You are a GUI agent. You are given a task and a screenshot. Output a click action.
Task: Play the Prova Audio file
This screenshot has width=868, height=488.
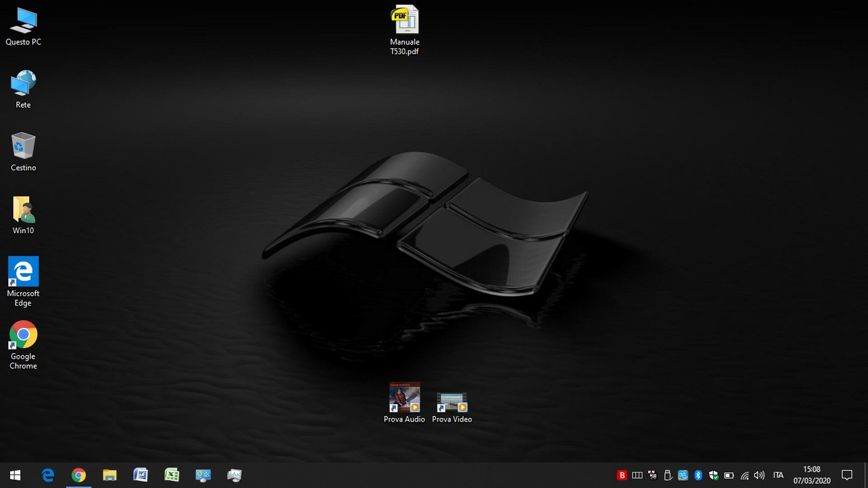tap(404, 396)
